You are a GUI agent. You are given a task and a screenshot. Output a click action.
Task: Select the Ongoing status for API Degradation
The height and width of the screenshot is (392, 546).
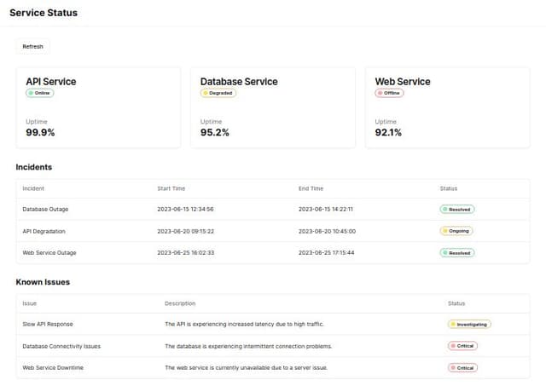click(x=456, y=231)
